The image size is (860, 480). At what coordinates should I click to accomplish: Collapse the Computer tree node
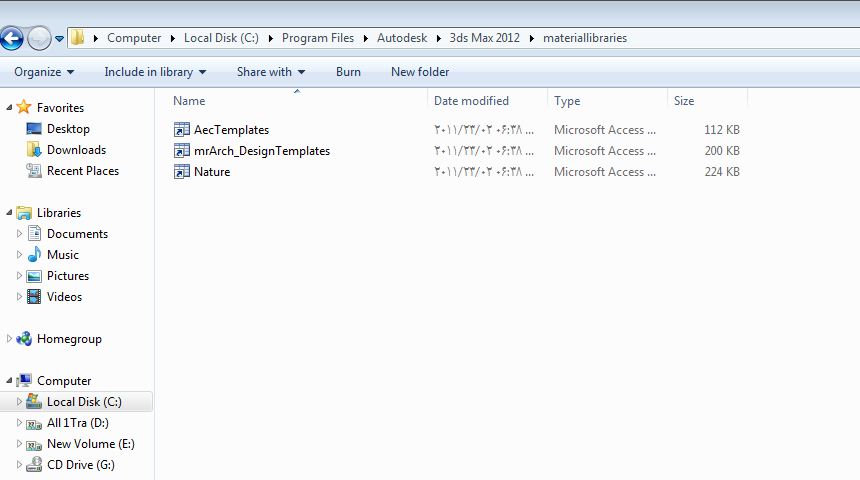[x=10, y=381]
